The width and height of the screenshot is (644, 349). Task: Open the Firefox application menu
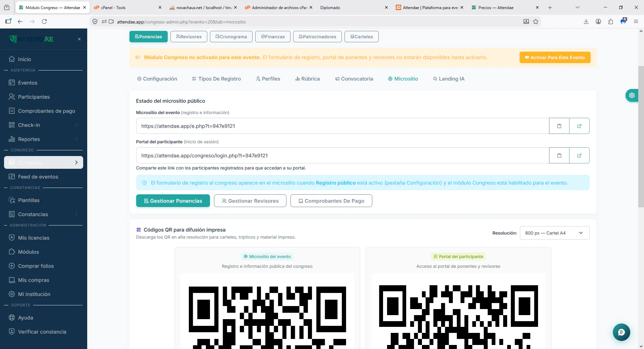tap(636, 21)
